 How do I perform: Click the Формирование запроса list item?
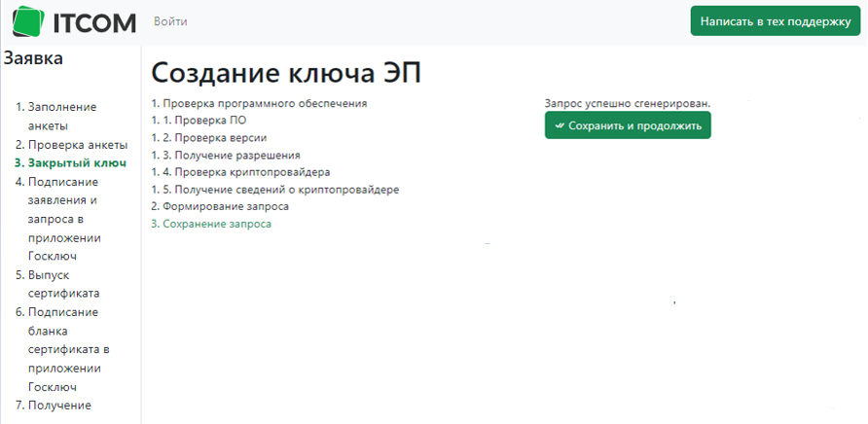point(225,206)
